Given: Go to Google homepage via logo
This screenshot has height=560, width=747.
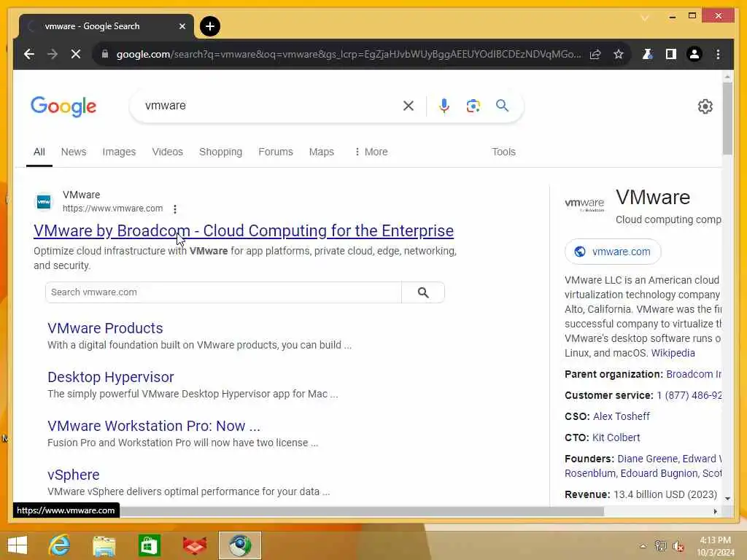Looking at the screenshot, I should (x=63, y=106).
